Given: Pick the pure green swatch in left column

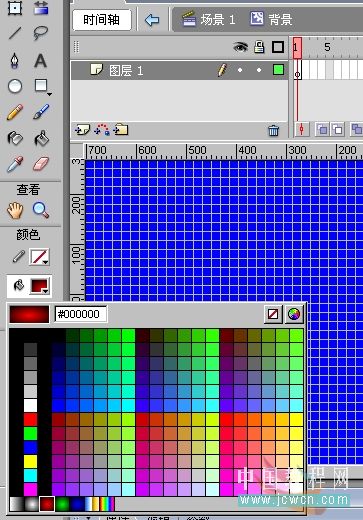Looking at the screenshot, I should [x=30, y=434].
